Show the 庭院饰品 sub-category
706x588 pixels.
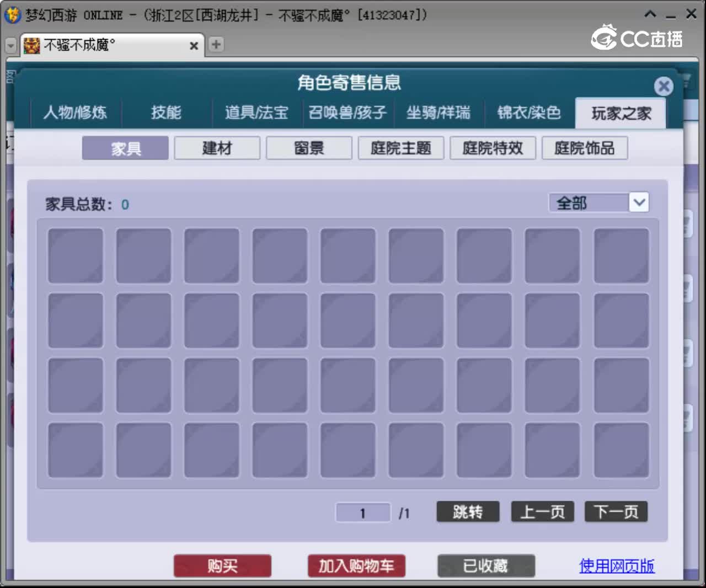pos(585,148)
